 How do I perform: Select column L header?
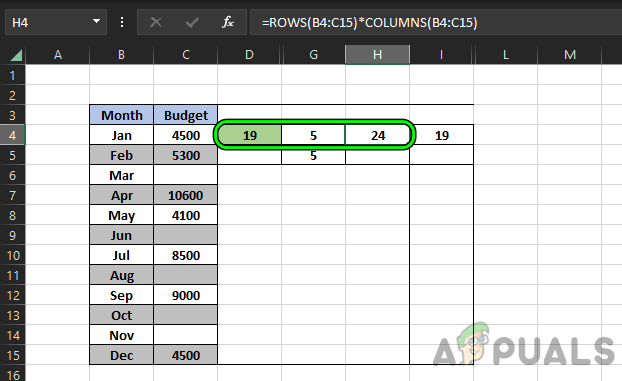505,54
